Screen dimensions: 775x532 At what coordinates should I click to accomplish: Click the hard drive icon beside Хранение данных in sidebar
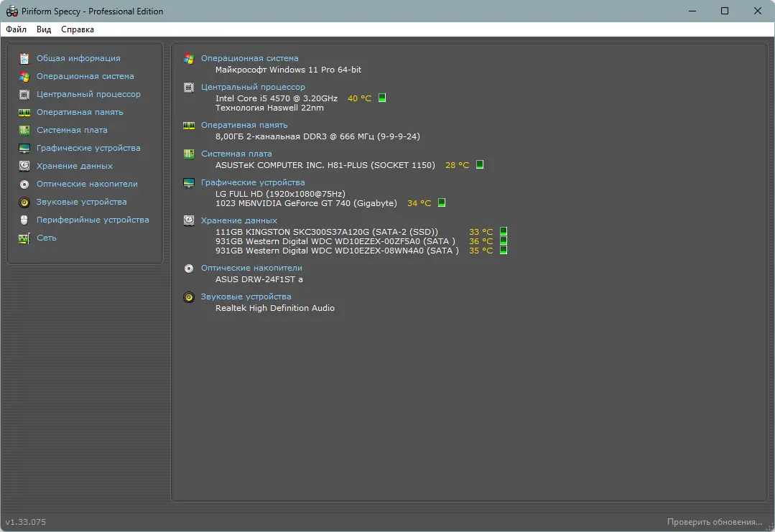(24, 166)
